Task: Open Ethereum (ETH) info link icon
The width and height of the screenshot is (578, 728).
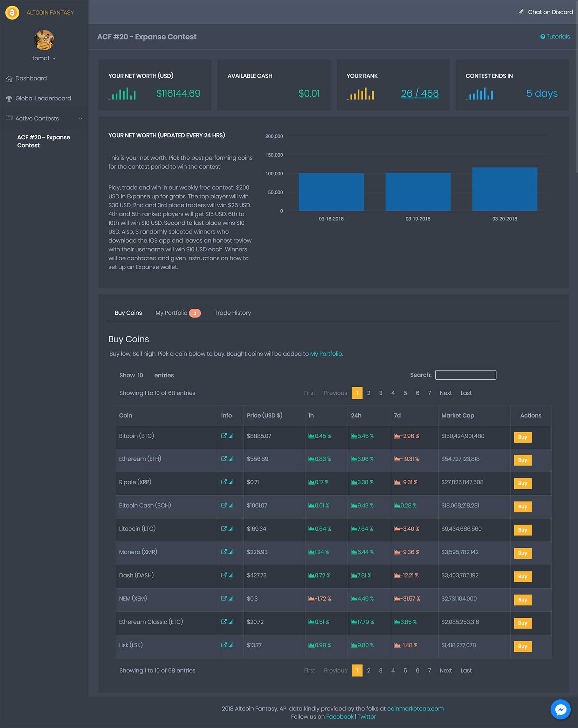Action: pyautogui.click(x=224, y=459)
